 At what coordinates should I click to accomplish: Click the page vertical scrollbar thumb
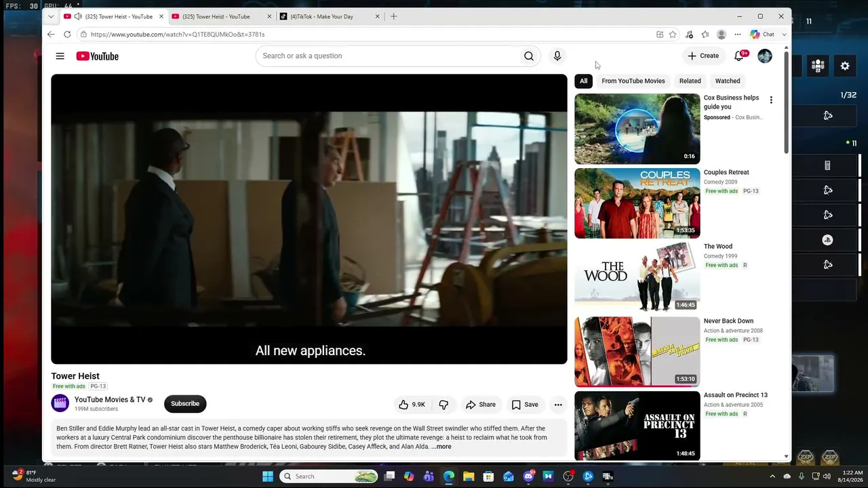coord(787,102)
